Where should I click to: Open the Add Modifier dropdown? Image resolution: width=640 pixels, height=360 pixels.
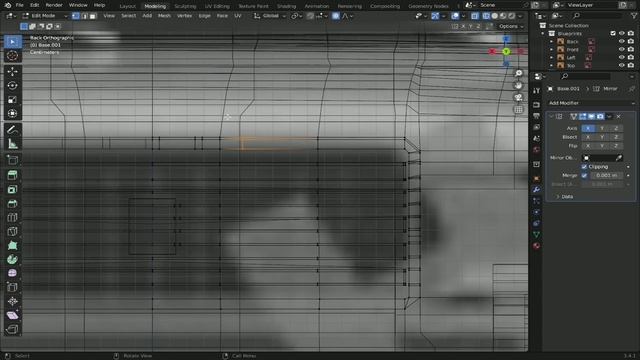[x=591, y=103]
